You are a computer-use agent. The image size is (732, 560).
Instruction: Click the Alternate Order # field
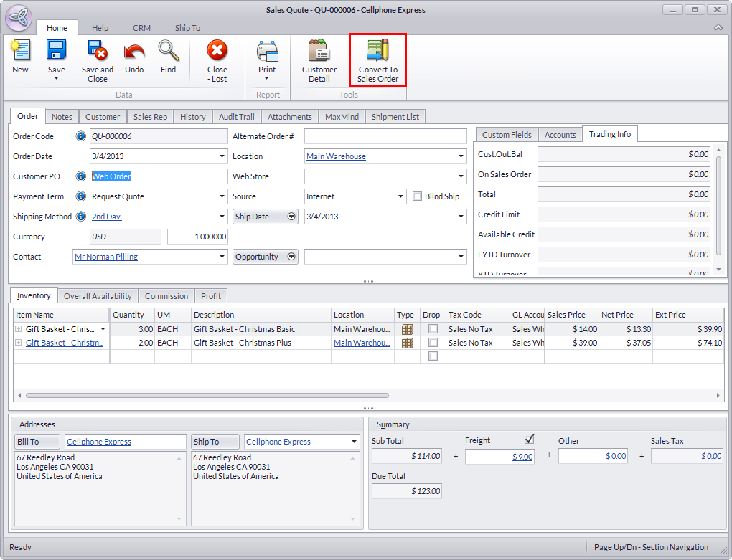(x=385, y=136)
